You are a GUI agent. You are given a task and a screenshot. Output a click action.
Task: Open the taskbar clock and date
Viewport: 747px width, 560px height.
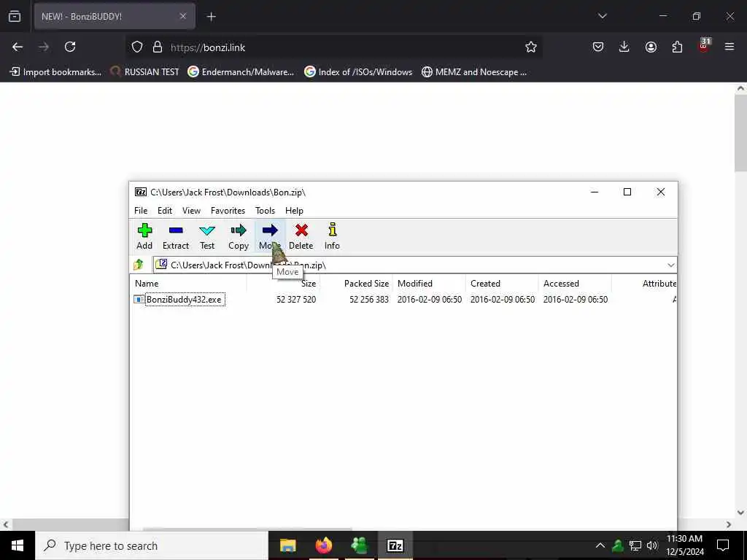tap(684, 545)
